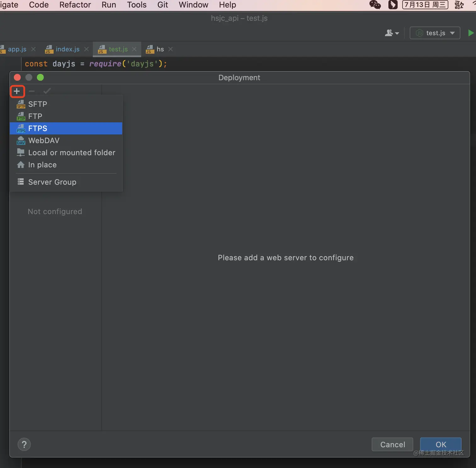This screenshot has height=468, width=476.
Task: Select FTP server type
Action: (x=66, y=116)
